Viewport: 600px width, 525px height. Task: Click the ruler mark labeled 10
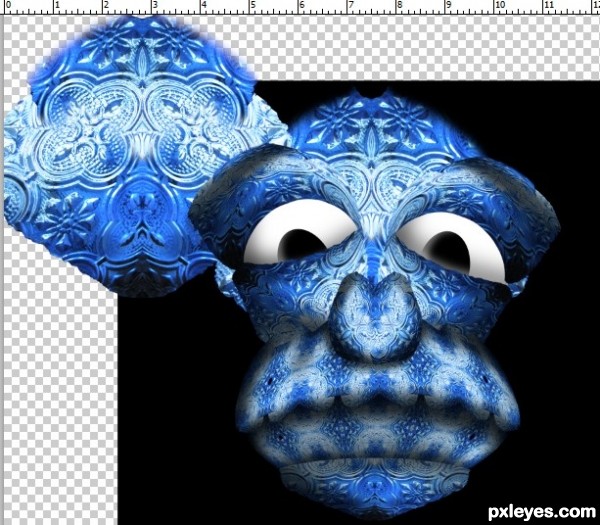point(500,5)
